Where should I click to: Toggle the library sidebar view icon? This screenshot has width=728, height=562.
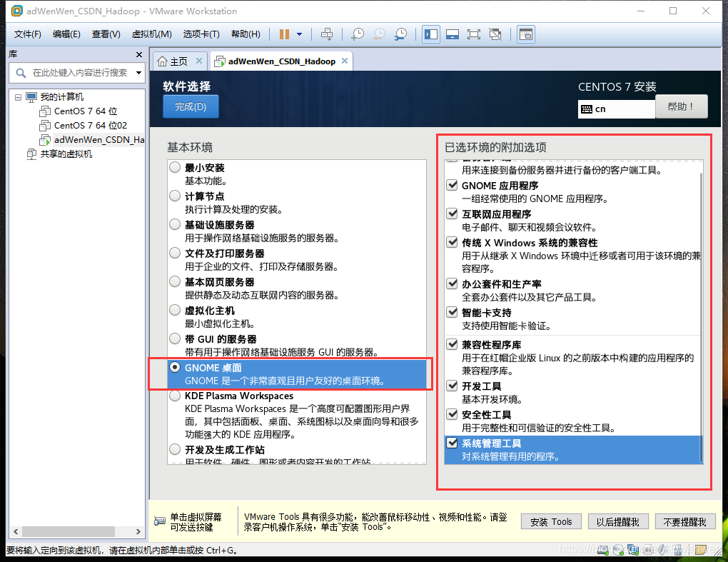pyautogui.click(x=431, y=34)
